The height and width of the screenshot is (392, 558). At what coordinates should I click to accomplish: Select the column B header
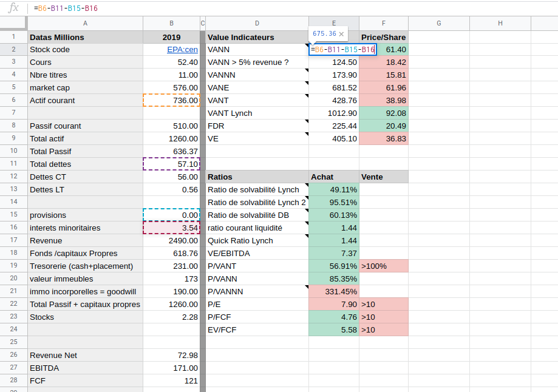point(171,23)
